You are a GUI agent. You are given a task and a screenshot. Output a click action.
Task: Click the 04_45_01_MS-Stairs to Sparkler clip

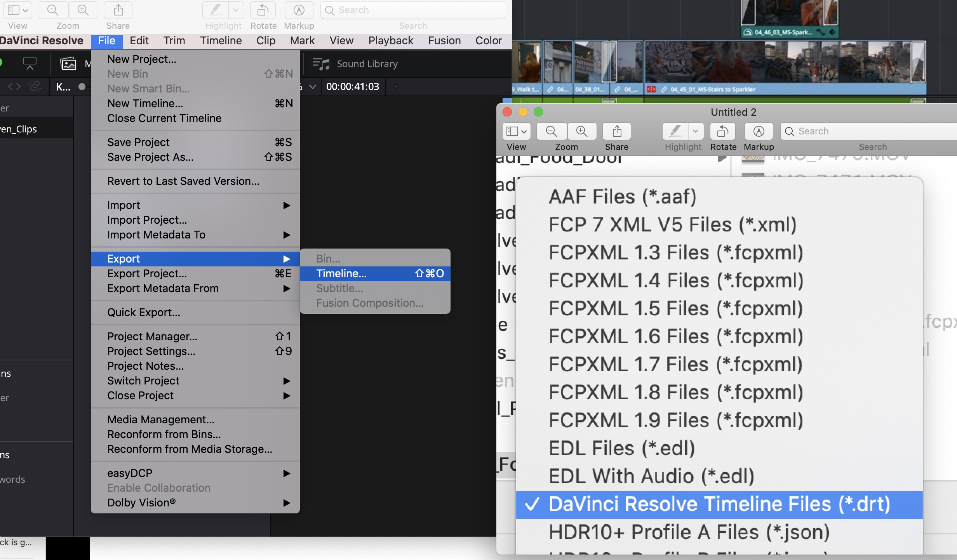(x=785, y=68)
